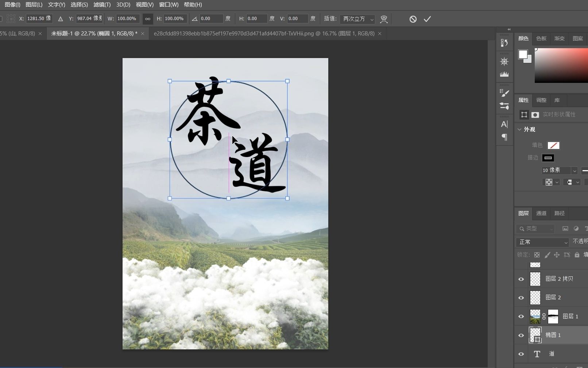Screen dimensions: 588x368
Task: Toggle visibility of the 椭圆 1 layer
Action: tap(521, 335)
